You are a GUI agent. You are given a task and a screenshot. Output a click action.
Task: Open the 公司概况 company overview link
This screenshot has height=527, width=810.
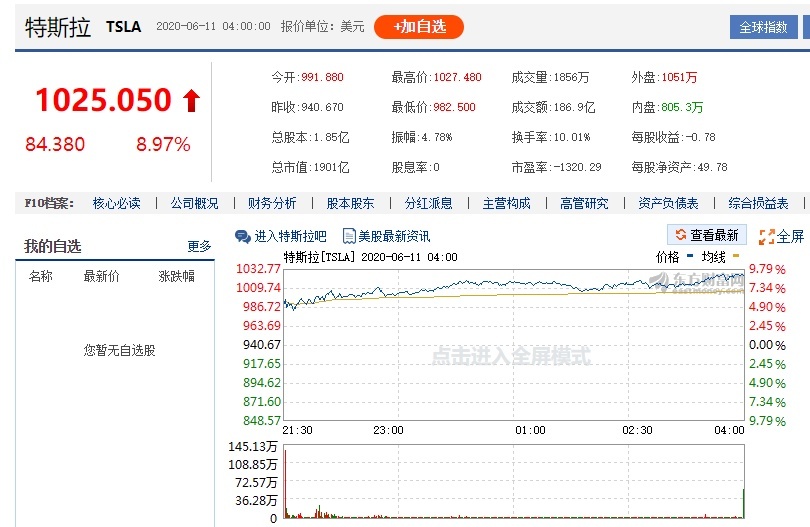point(194,203)
